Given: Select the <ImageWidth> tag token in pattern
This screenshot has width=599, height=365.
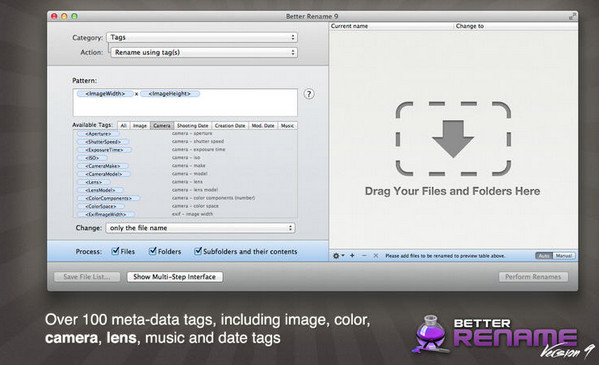Looking at the screenshot, I should pyautogui.click(x=105, y=94).
